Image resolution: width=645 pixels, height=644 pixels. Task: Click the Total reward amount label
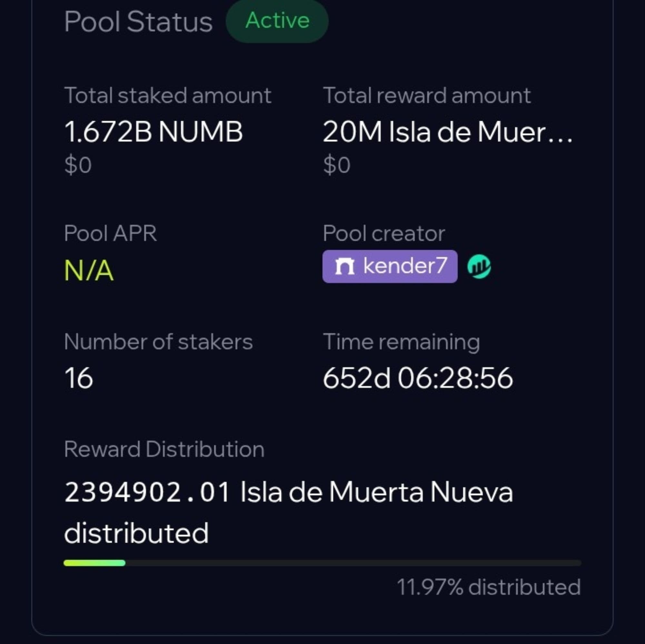point(427,96)
